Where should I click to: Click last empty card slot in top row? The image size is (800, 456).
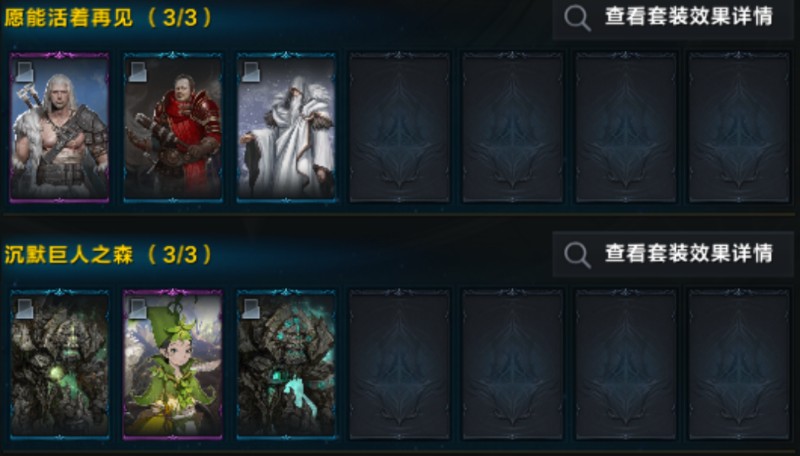(739, 127)
